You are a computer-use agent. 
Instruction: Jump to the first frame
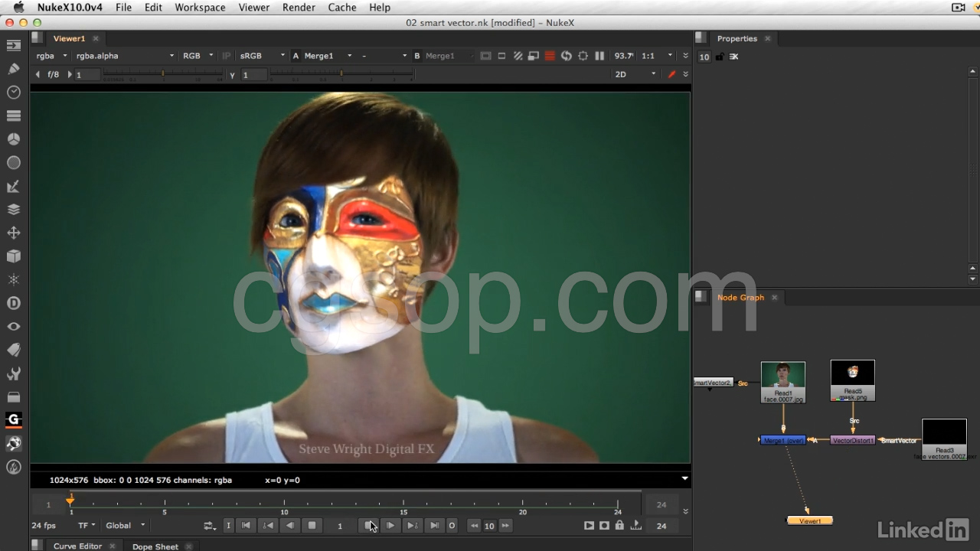246,526
